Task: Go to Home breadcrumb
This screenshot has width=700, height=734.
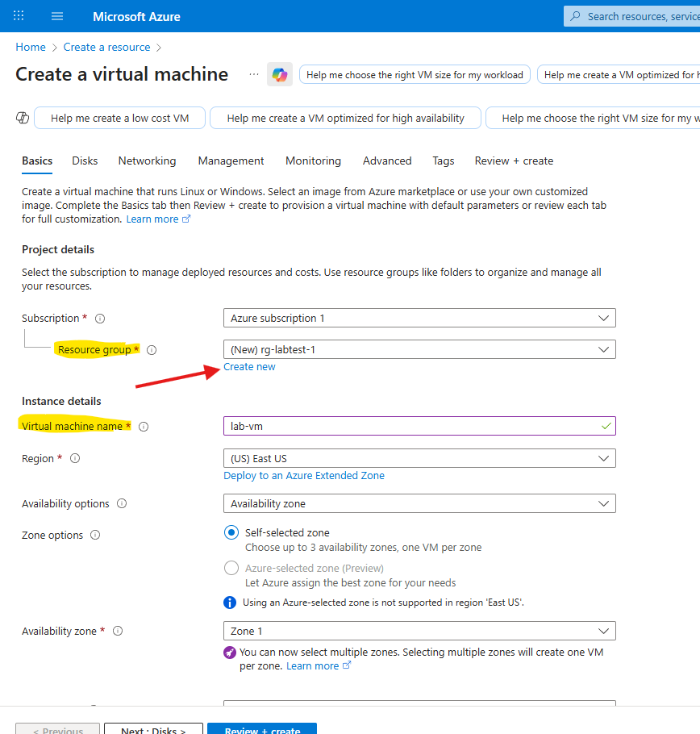Action: tap(31, 48)
